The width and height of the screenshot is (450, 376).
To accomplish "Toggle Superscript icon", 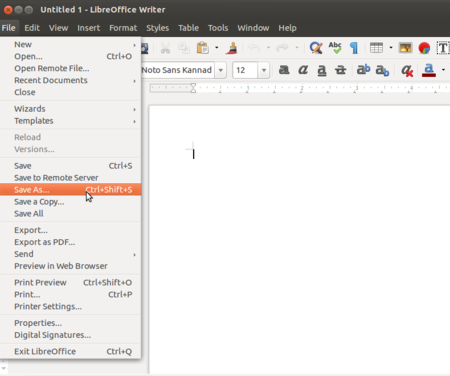I will click(363, 70).
